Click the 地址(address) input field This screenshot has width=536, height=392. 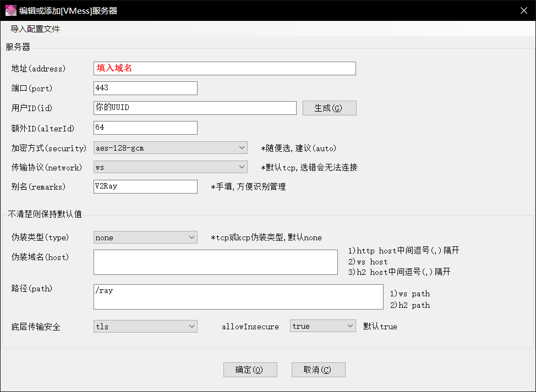tap(225, 68)
